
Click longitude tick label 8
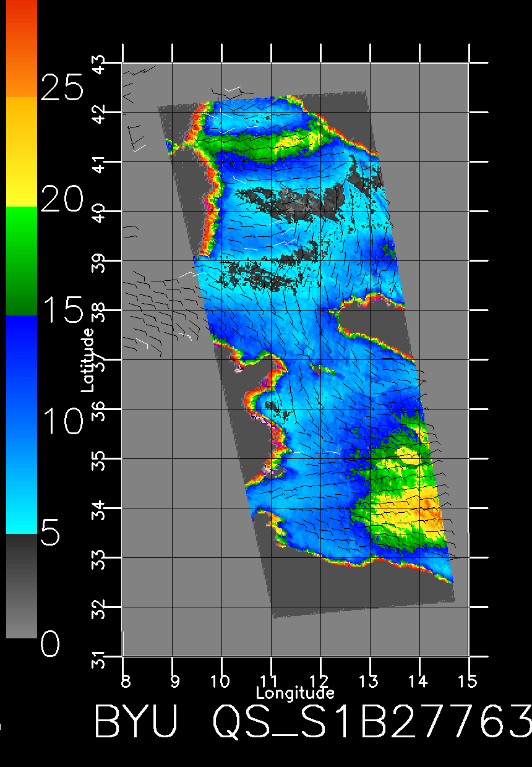127,680
